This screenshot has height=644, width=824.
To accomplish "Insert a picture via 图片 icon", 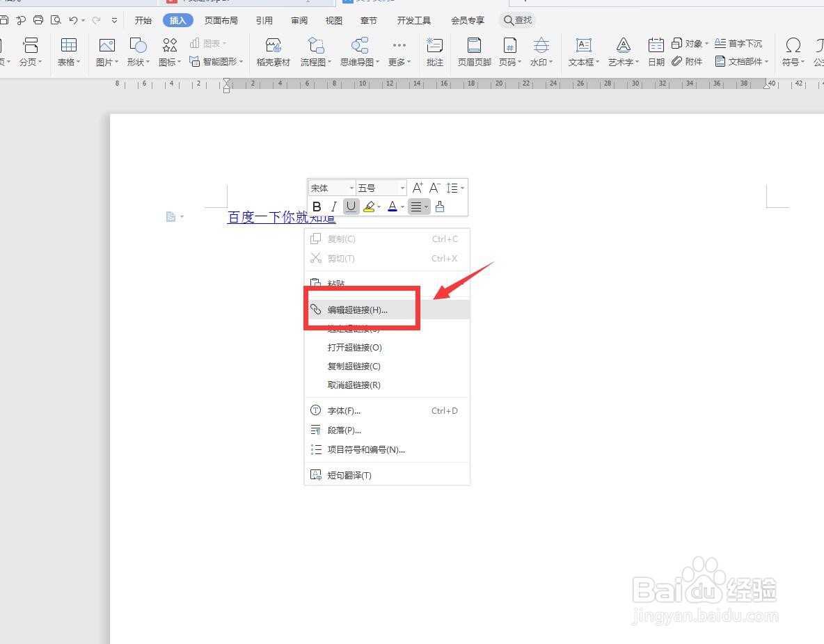I will click(106, 51).
